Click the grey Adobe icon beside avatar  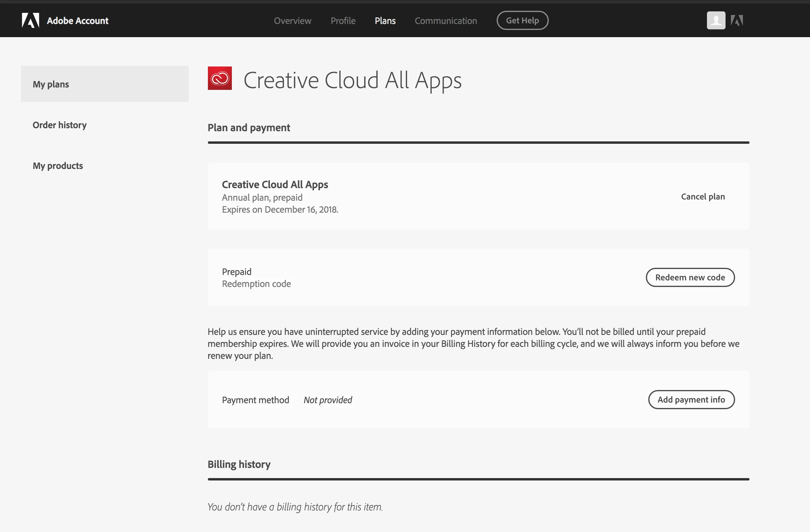(737, 20)
